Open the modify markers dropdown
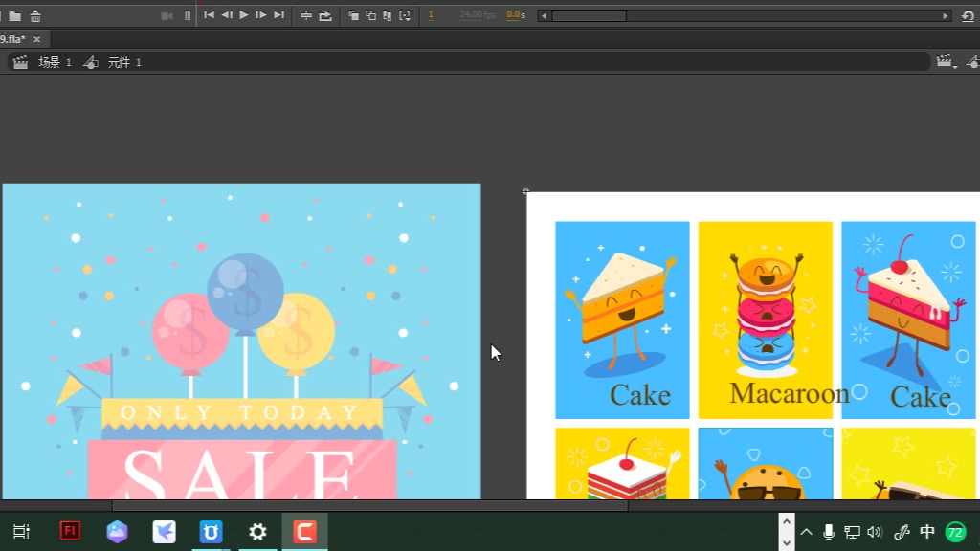 tap(405, 15)
